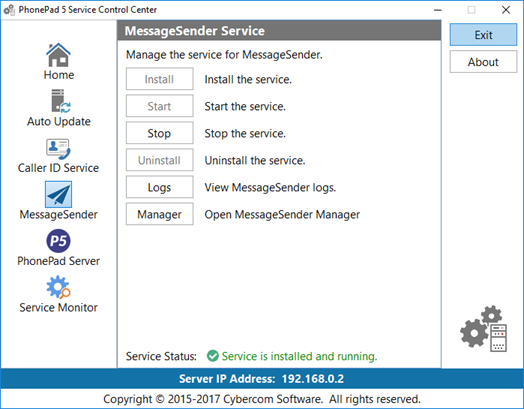
Task: Exit the Service Control Center
Action: point(483,35)
